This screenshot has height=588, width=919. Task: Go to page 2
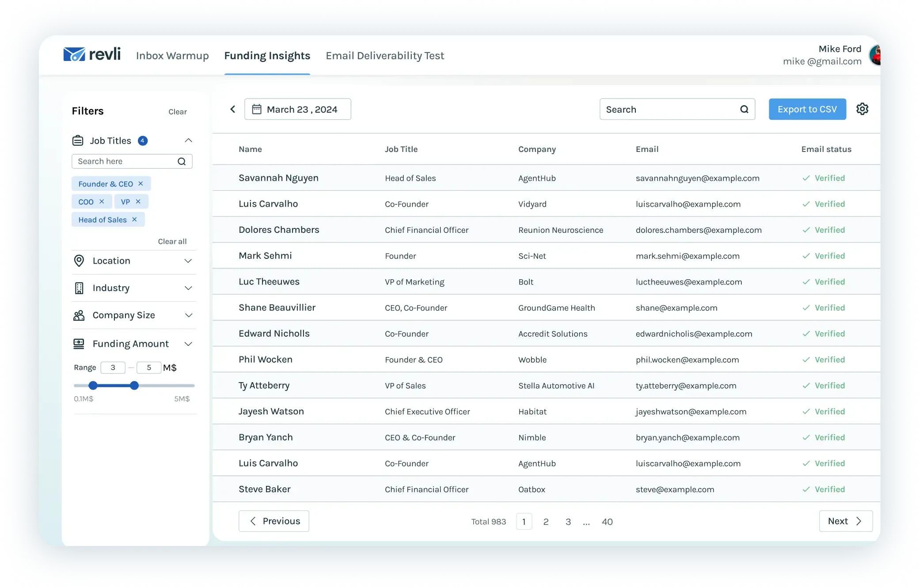point(546,522)
